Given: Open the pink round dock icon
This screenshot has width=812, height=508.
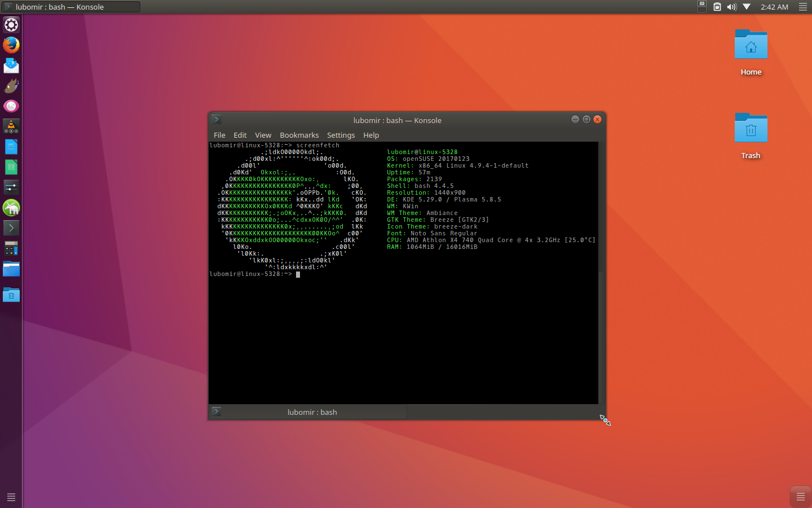Looking at the screenshot, I should [x=11, y=106].
